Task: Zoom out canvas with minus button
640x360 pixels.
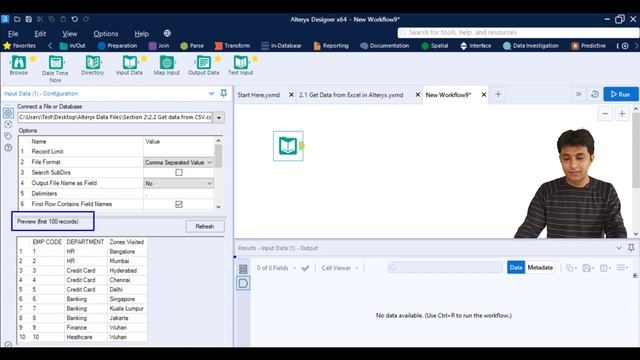Action: click(x=605, y=113)
